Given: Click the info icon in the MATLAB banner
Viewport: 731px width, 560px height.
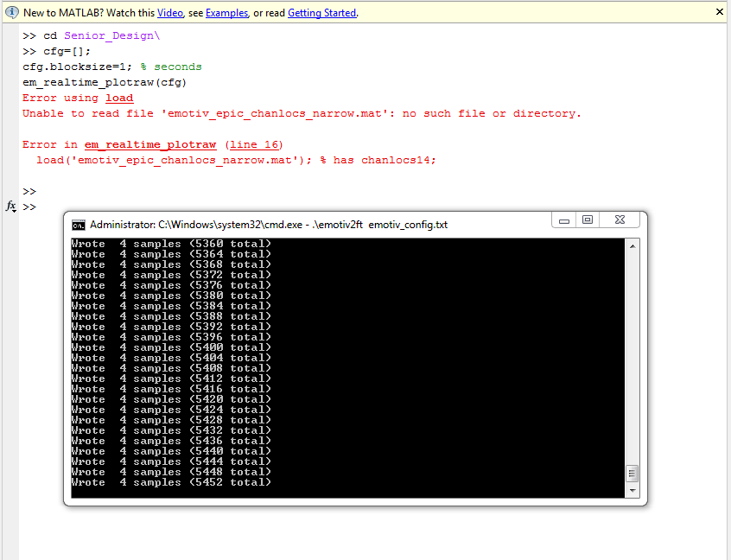Looking at the screenshot, I should click(x=11, y=13).
